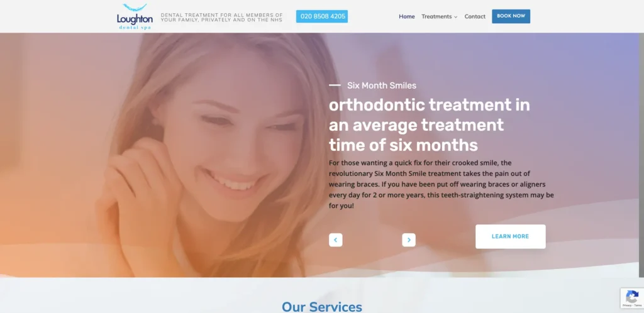Click the BOOK NOW button
The height and width of the screenshot is (313, 644).
[511, 16]
